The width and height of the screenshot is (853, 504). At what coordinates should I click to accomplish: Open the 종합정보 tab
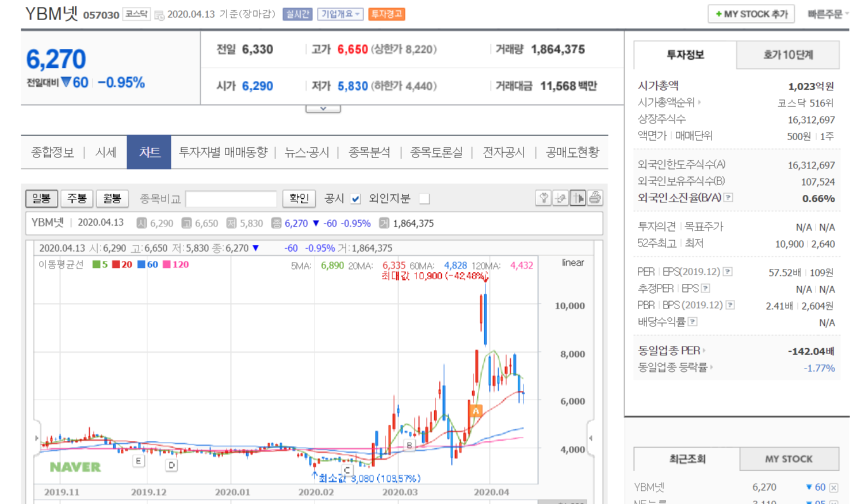point(52,152)
